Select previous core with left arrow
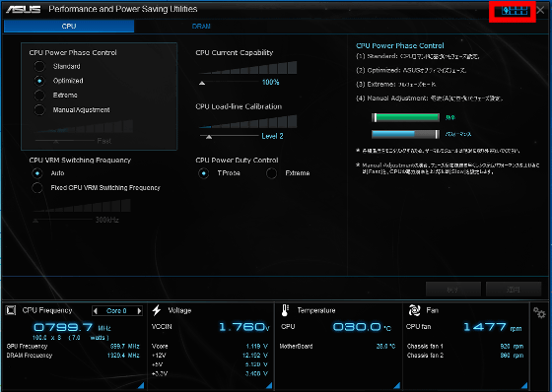The height and width of the screenshot is (392, 552). coord(95,310)
